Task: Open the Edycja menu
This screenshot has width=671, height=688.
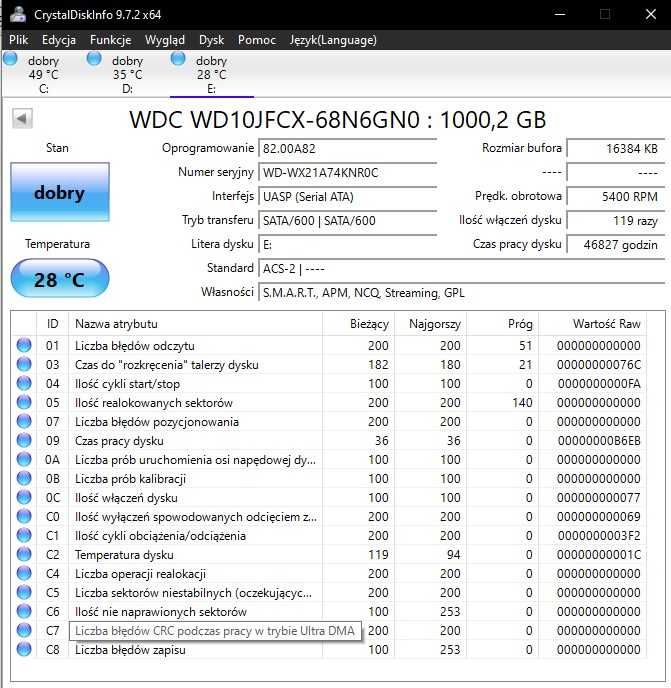Action: click(x=59, y=40)
